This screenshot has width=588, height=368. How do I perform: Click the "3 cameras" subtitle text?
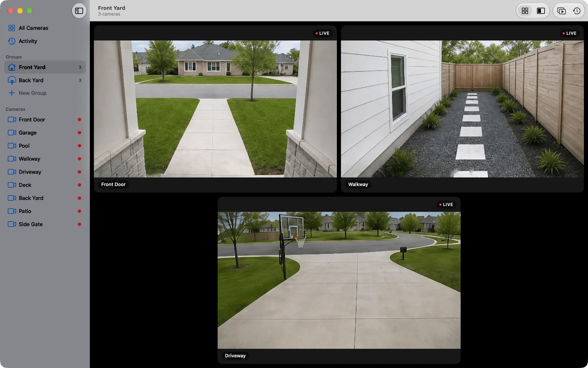click(109, 14)
